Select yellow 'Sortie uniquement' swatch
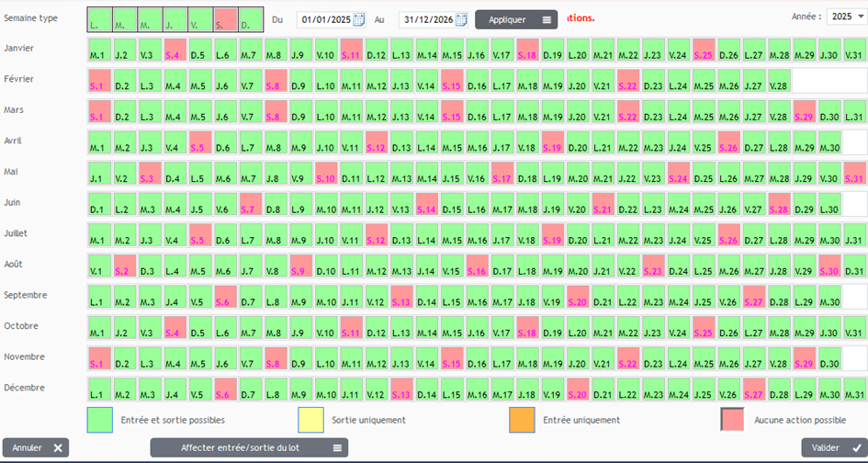 pos(310,420)
